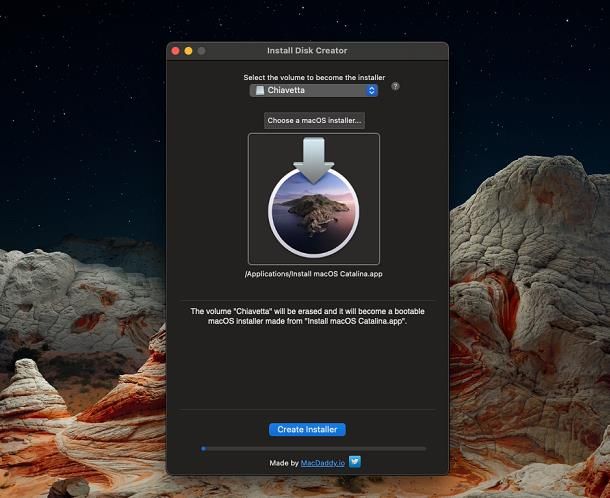Click 'Select the volume to become the installer' label

pos(314,77)
